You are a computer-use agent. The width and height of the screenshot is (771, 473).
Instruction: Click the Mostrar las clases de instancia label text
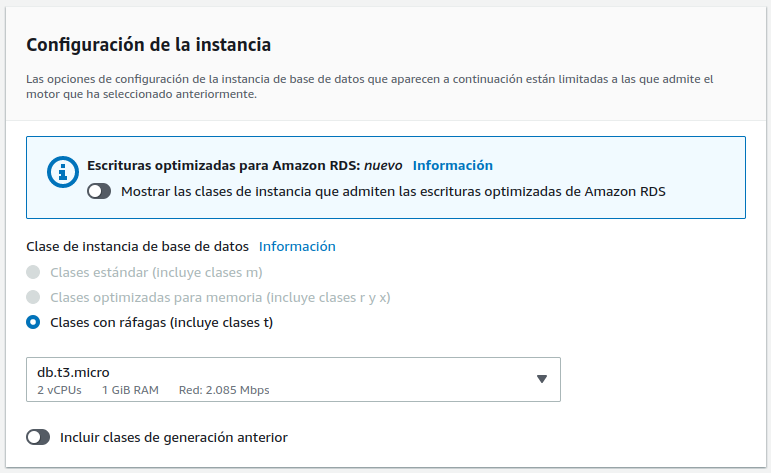point(393,191)
